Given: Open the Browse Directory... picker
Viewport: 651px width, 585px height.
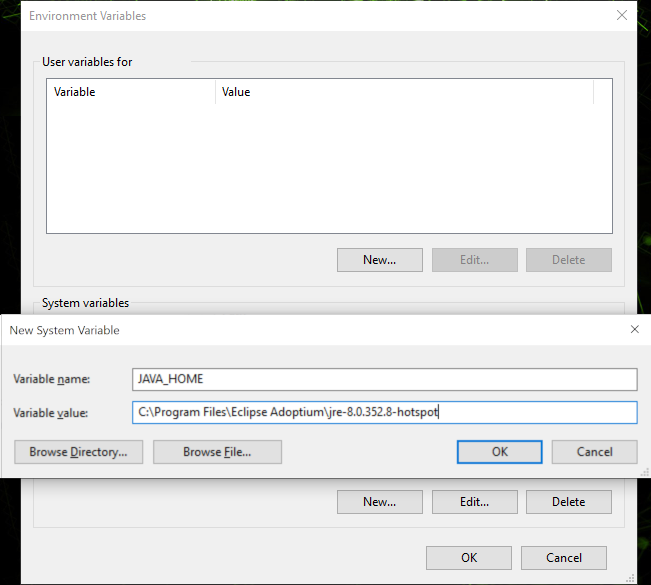Looking at the screenshot, I should coord(78,452).
